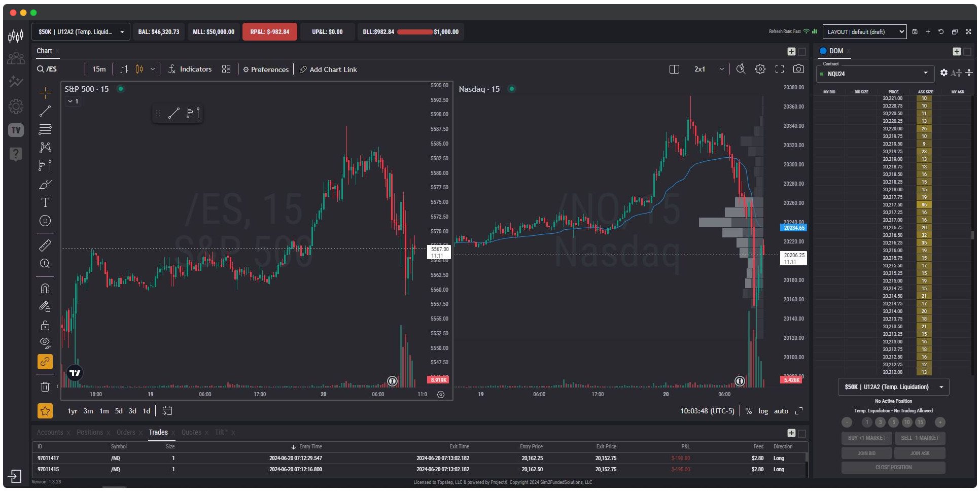Toggle visibility of drawings with eye icon
This screenshot has width=980, height=492.
point(45,343)
